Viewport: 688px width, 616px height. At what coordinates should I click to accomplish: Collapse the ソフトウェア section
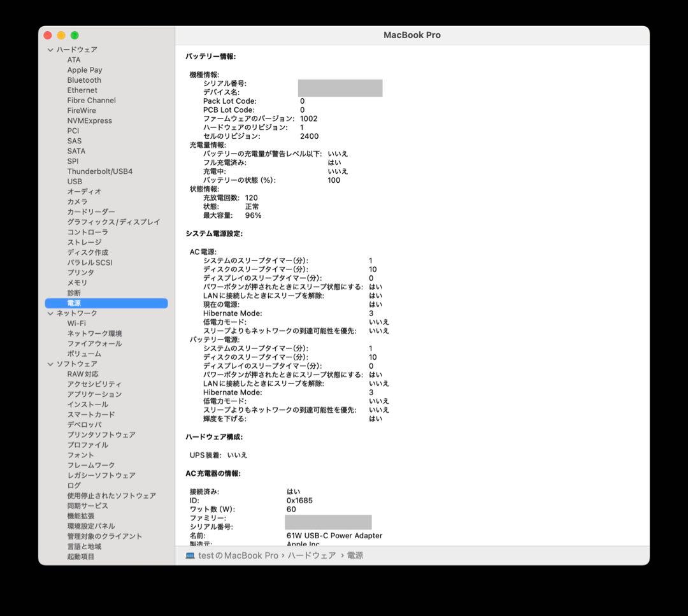click(50, 363)
